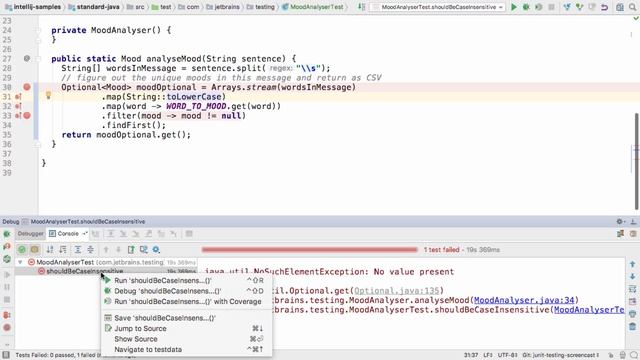This screenshot has width=640, height=360.
Task: Restore layout icon in Debug panel
Action: (x=620, y=234)
